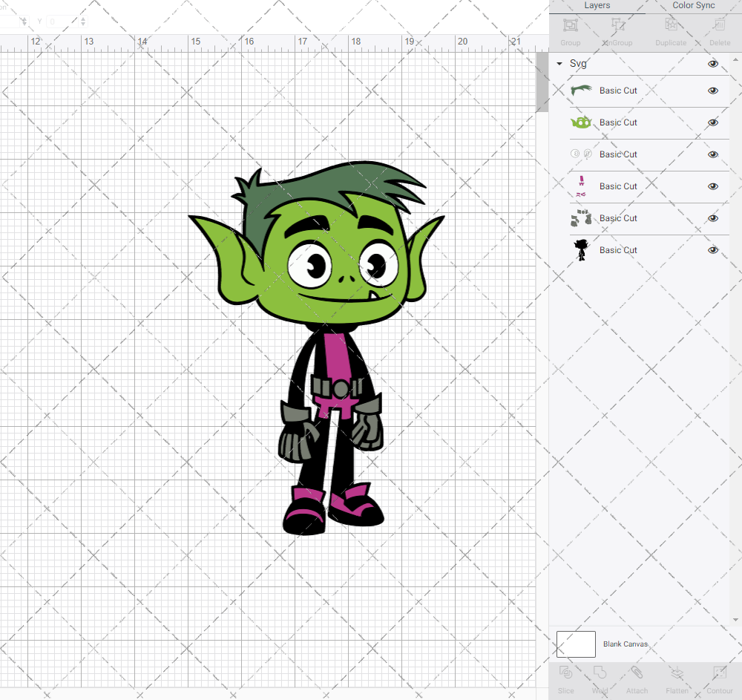Open the Layers tab
Image resolution: width=742 pixels, height=700 pixels.
pyautogui.click(x=597, y=6)
